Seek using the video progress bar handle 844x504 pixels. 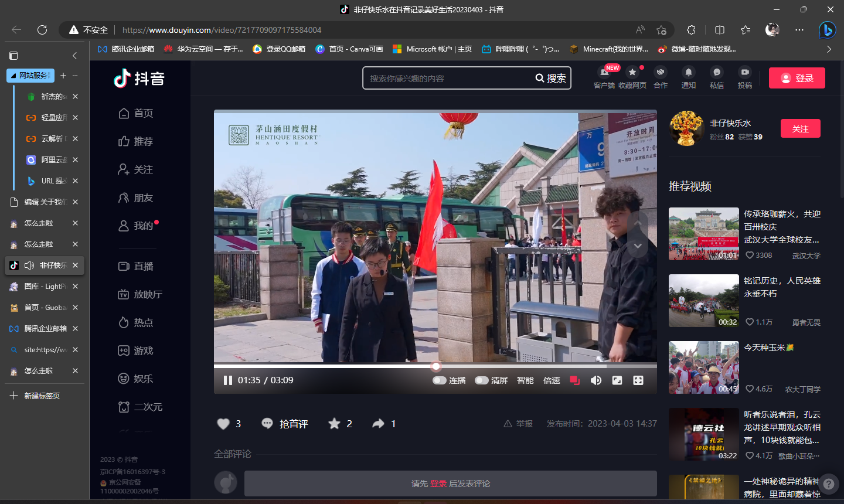click(x=436, y=366)
